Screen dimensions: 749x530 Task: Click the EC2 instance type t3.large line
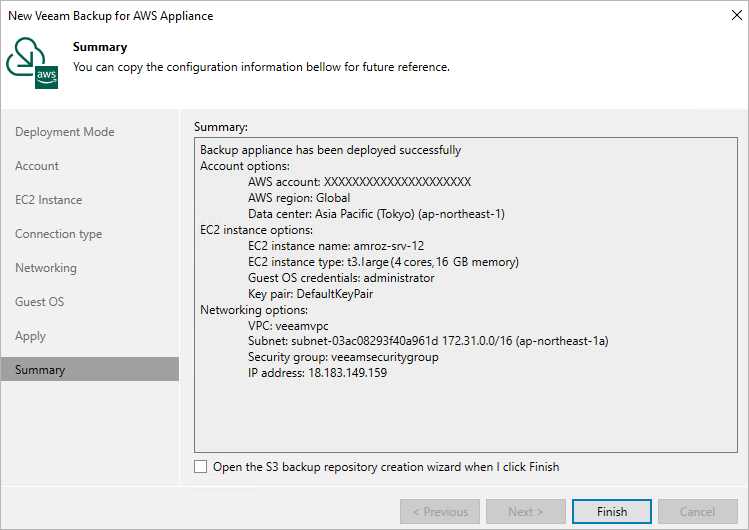(383, 262)
